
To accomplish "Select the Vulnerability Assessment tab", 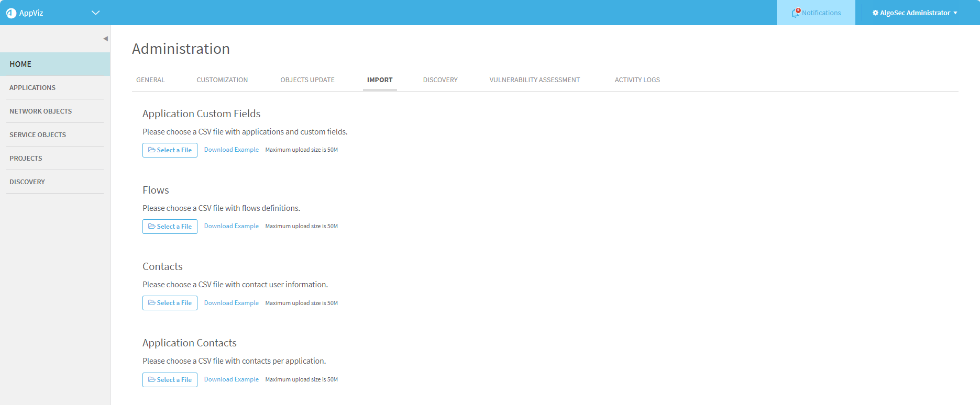I will 534,80.
